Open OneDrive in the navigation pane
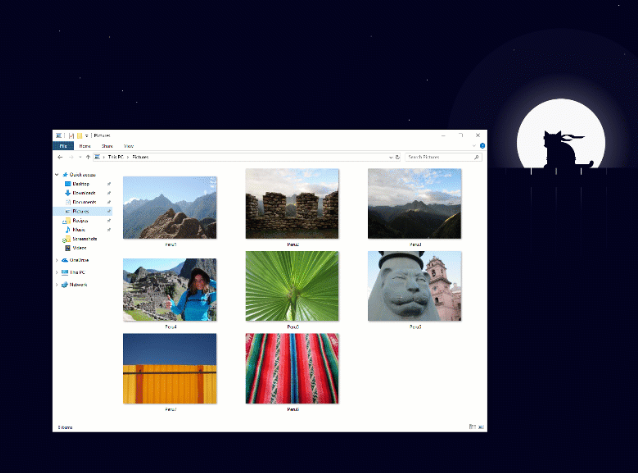This screenshot has width=638, height=473. click(79, 260)
